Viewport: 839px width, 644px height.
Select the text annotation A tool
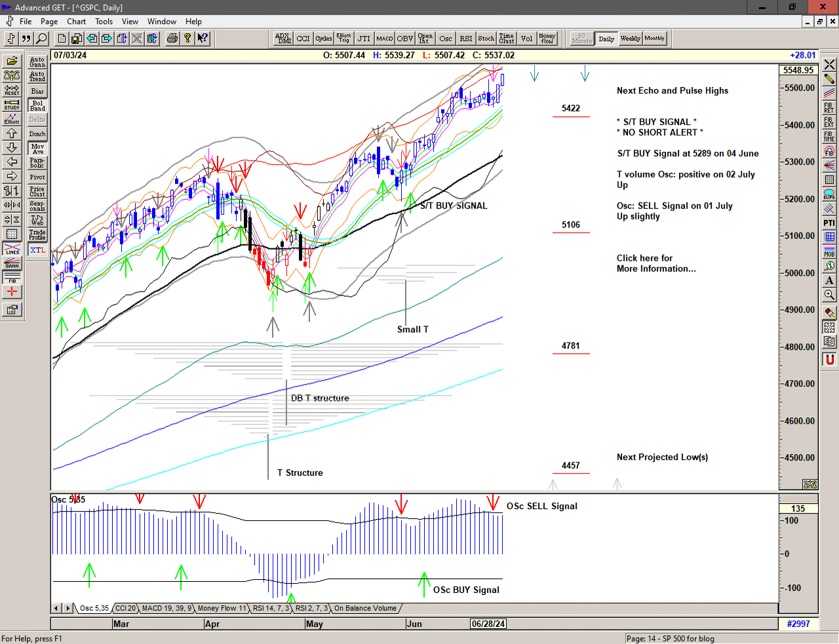829,280
